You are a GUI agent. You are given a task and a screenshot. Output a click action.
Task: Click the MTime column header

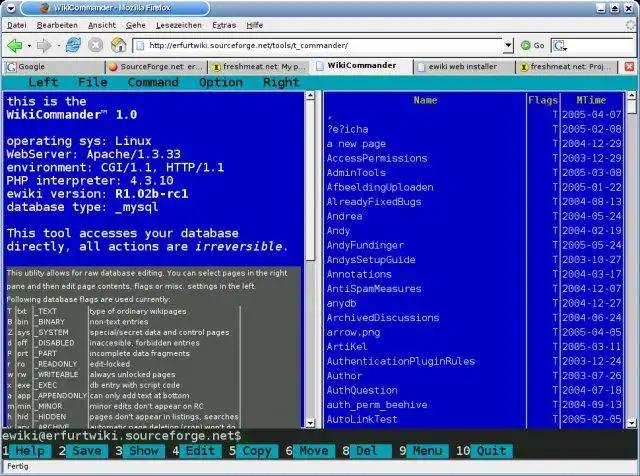591,100
